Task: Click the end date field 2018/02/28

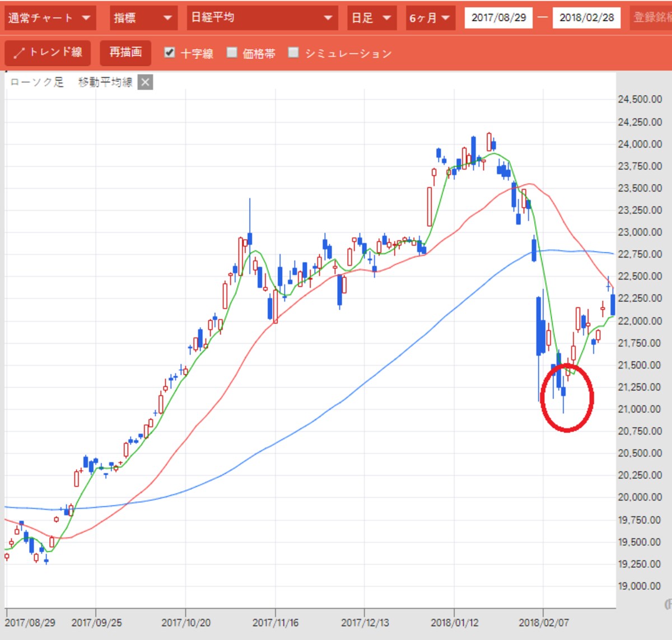Action: (586, 18)
